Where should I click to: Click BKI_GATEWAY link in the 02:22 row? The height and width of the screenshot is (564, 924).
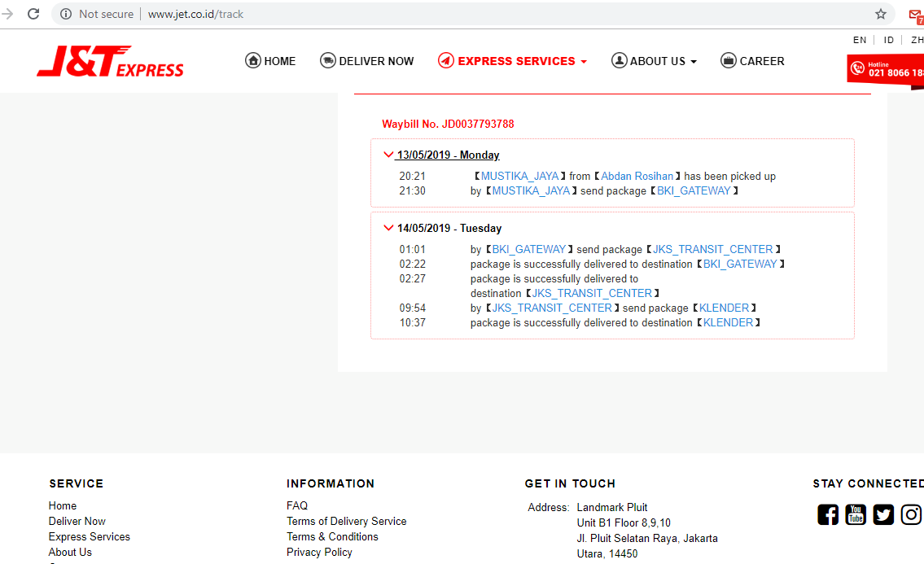click(740, 264)
